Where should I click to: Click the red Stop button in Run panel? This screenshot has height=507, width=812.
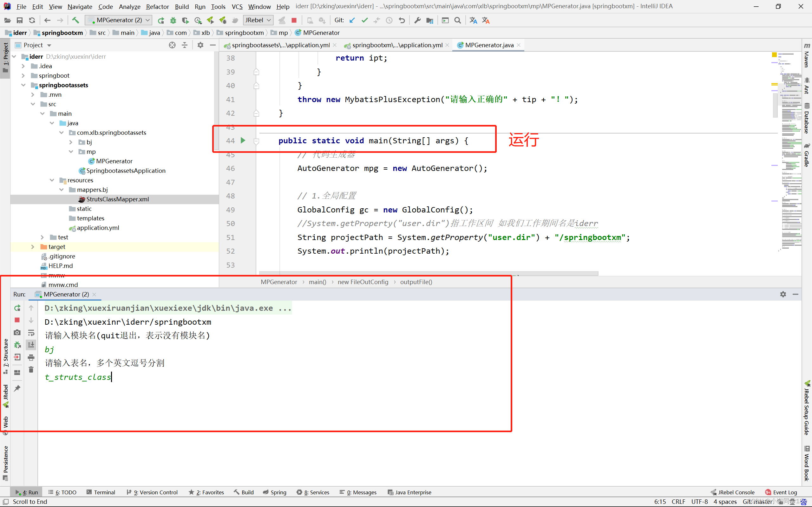click(x=17, y=320)
